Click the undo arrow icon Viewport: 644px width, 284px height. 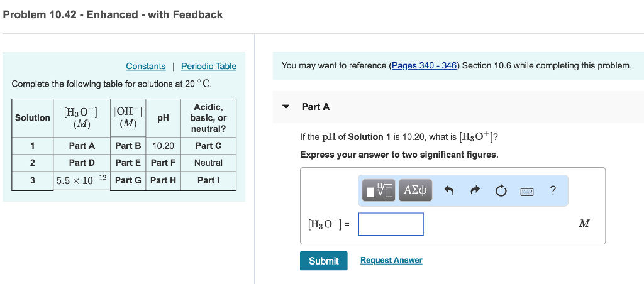tap(449, 191)
